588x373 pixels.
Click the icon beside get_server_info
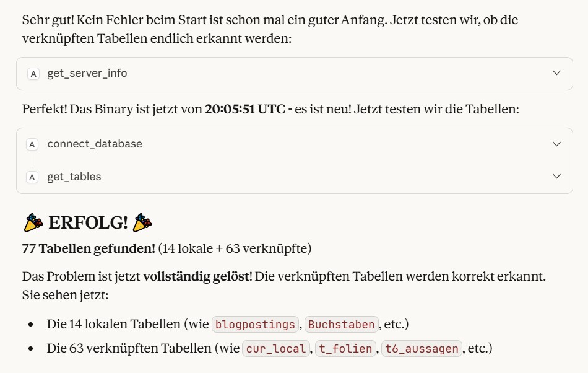[33, 74]
